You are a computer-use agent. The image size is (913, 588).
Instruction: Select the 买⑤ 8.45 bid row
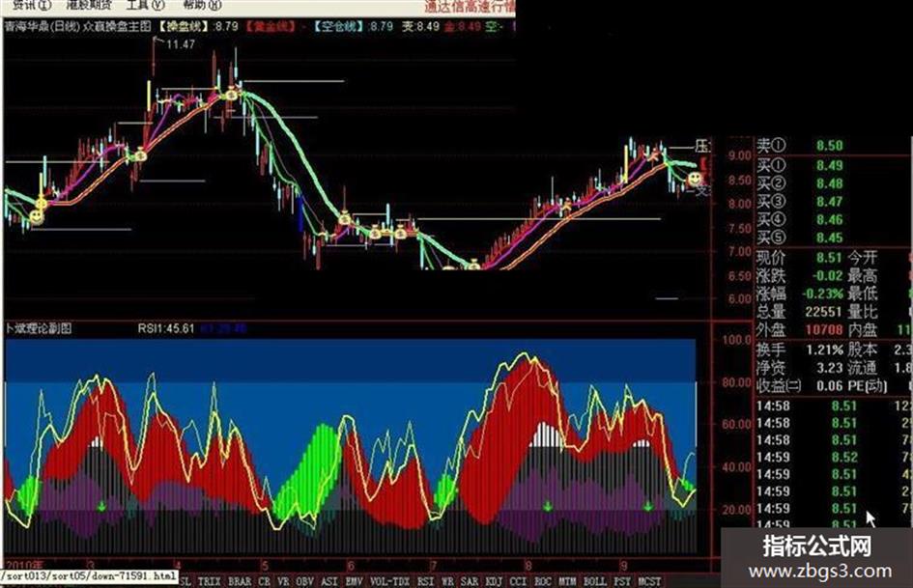[799, 238]
